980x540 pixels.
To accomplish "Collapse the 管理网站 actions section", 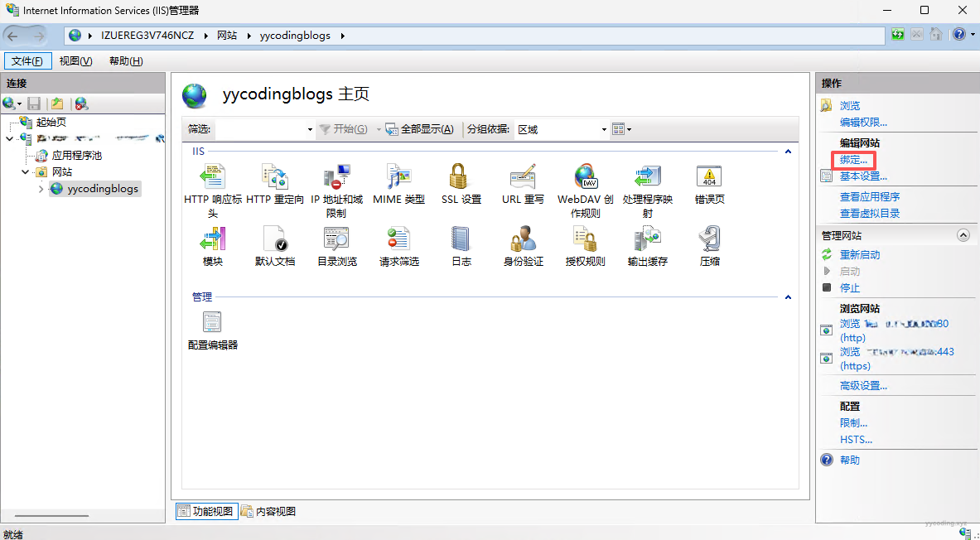I will click(x=963, y=235).
